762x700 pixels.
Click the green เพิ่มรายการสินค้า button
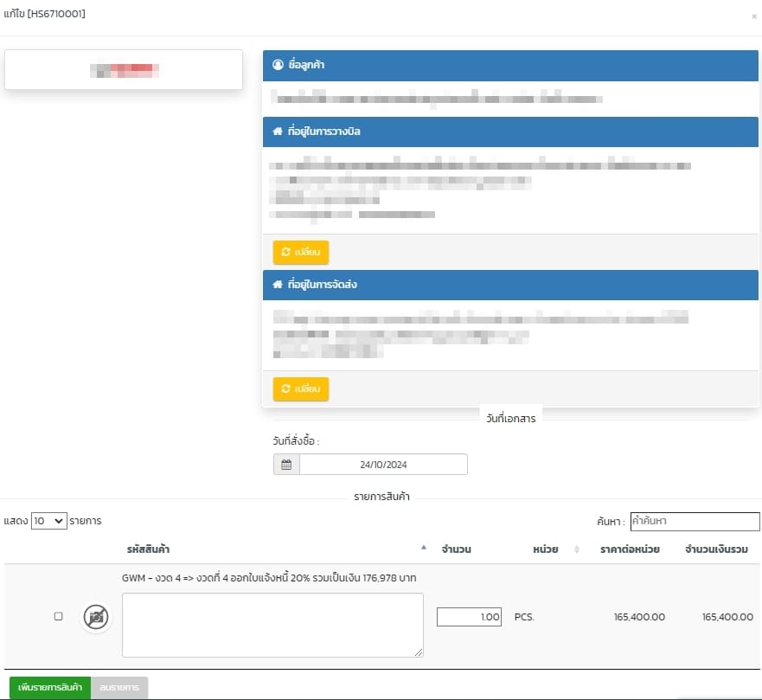coord(50,688)
